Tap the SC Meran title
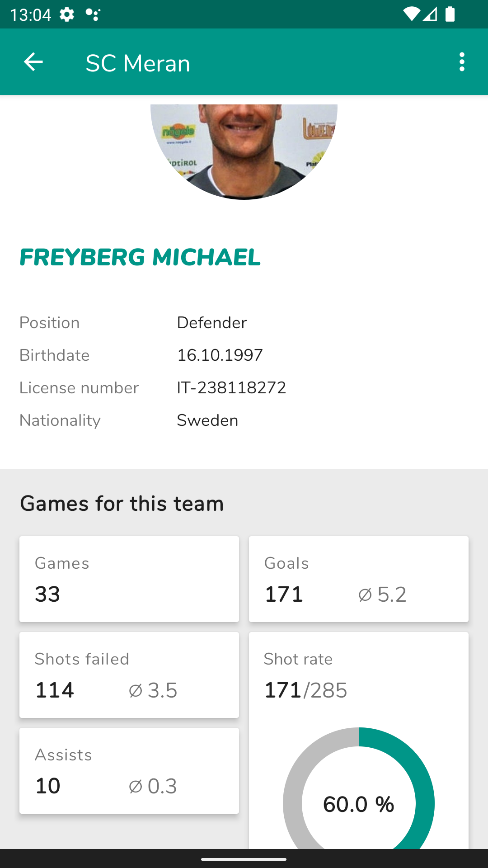Image resolution: width=488 pixels, height=868 pixels. click(138, 63)
